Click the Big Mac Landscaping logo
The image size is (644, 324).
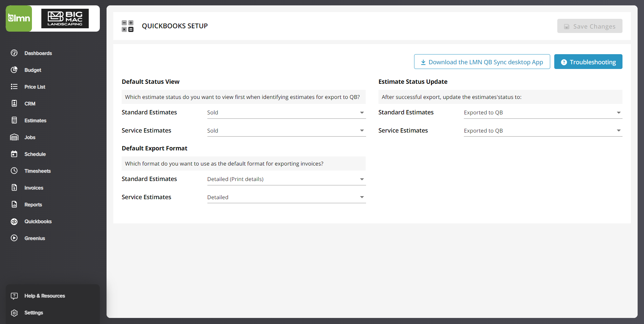tap(65, 19)
